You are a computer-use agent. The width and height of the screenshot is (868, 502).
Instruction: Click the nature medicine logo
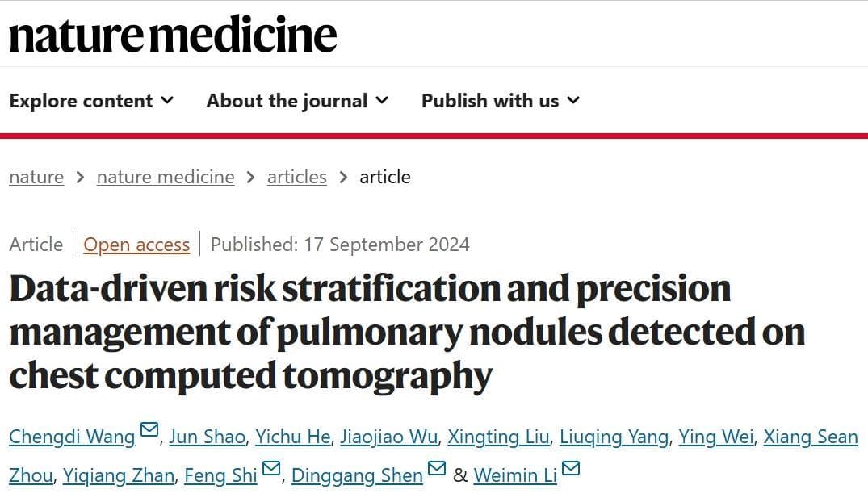tap(173, 35)
